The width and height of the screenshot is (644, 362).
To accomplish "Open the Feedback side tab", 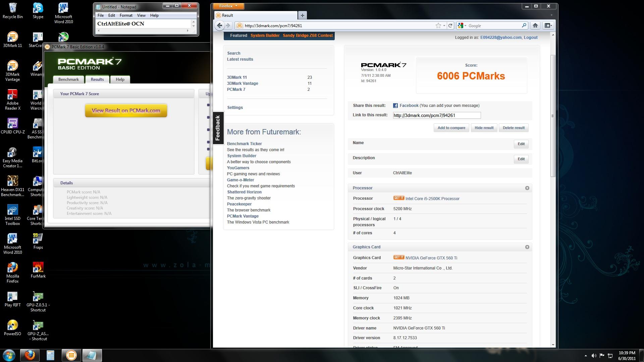I will coord(218,128).
